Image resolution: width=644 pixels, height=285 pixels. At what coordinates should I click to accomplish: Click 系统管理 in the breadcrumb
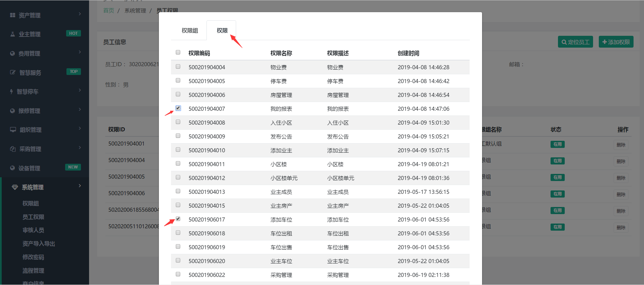point(135,10)
